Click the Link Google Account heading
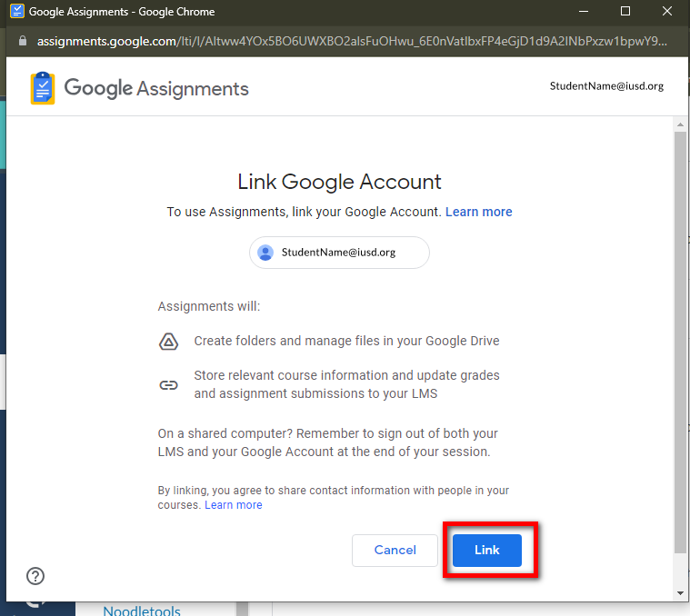Image resolution: width=690 pixels, height=616 pixels. (339, 182)
